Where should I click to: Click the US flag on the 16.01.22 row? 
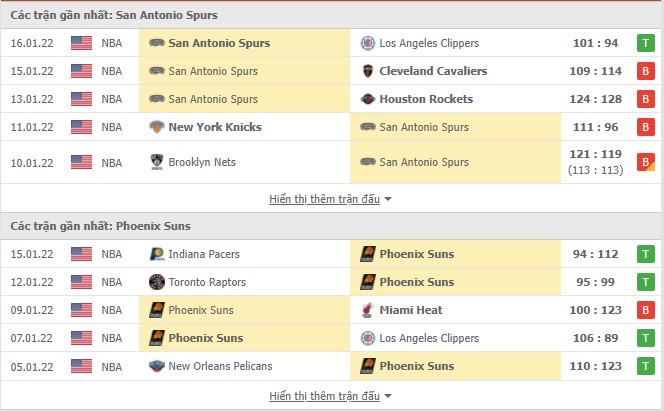point(81,43)
